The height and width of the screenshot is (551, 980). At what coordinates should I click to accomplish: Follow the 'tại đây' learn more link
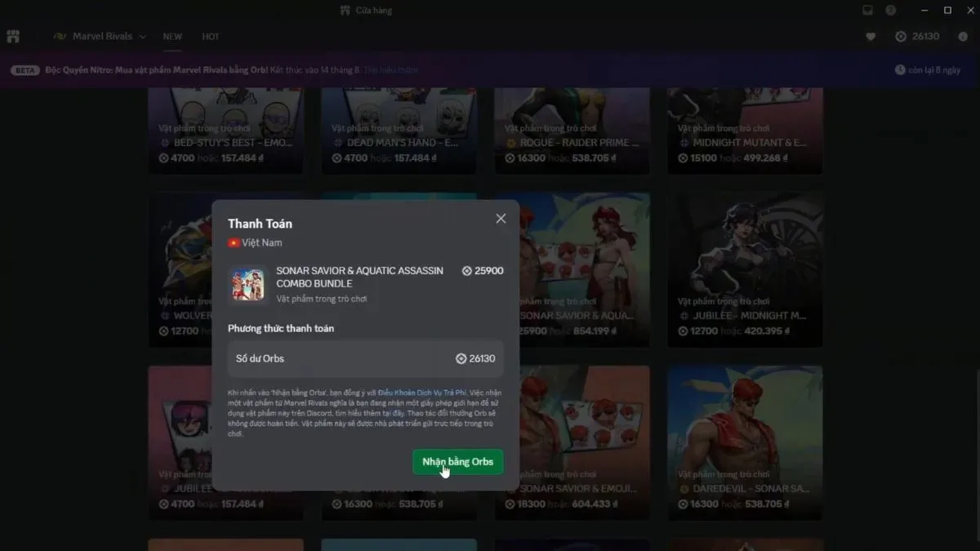tap(395, 414)
